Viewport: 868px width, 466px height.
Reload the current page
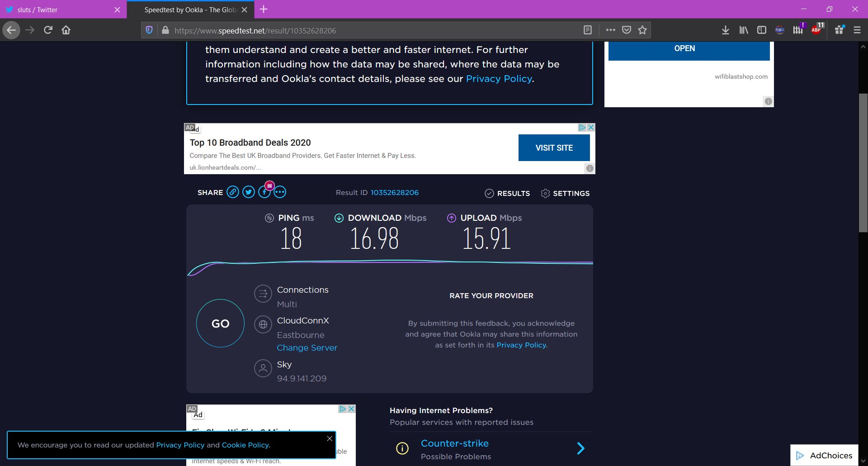point(48,30)
